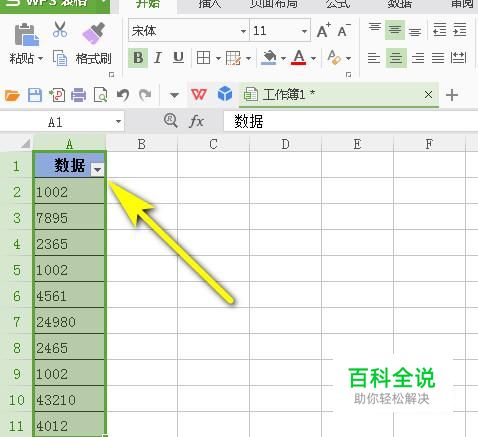Viewport: 478px width, 437px height.
Task: Click the export to PDF icon
Action: [57, 95]
